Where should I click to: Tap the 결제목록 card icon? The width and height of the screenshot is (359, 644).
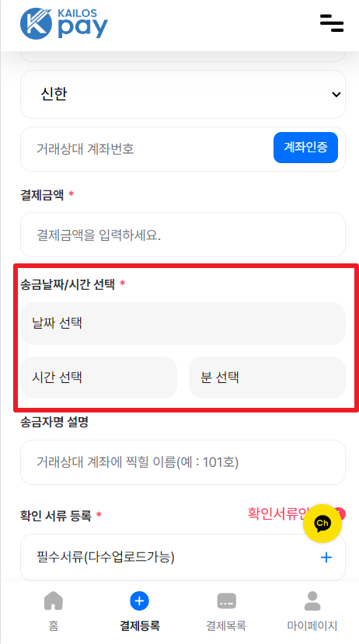(226, 601)
